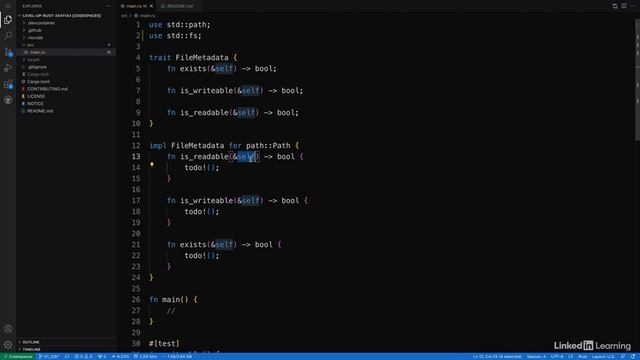This screenshot has width=640, height=360.
Task: Open the Search view icon
Action: [x=8, y=36]
